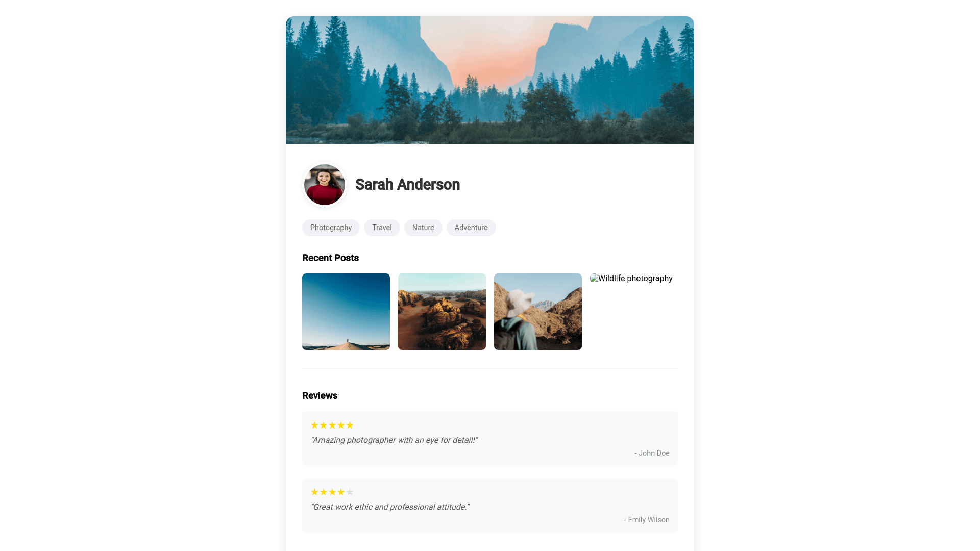Screen dimensions: 980x551
Task: Select the Photography tag
Action: point(331,228)
